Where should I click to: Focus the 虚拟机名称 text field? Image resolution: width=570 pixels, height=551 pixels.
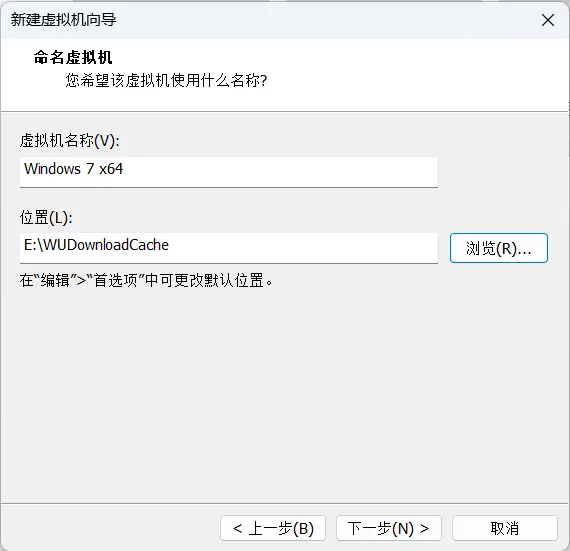[x=229, y=172]
